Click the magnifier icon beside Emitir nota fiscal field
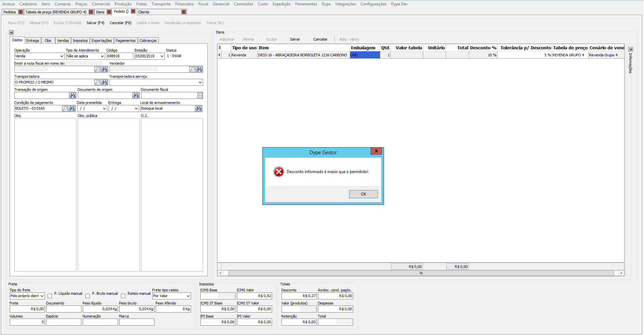This screenshot has height=335, width=644. pyautogui.click(x=97, y=69)
